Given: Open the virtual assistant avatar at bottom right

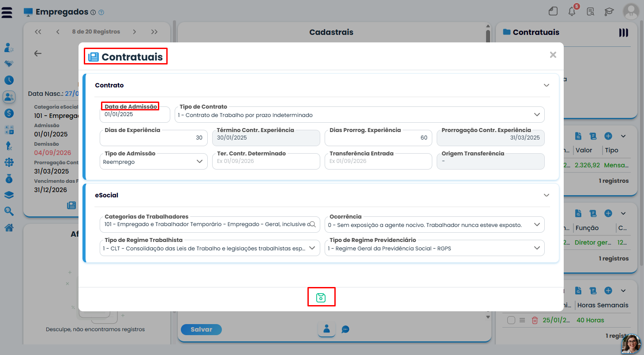Looking at the screenshot, I should (631, 344).
